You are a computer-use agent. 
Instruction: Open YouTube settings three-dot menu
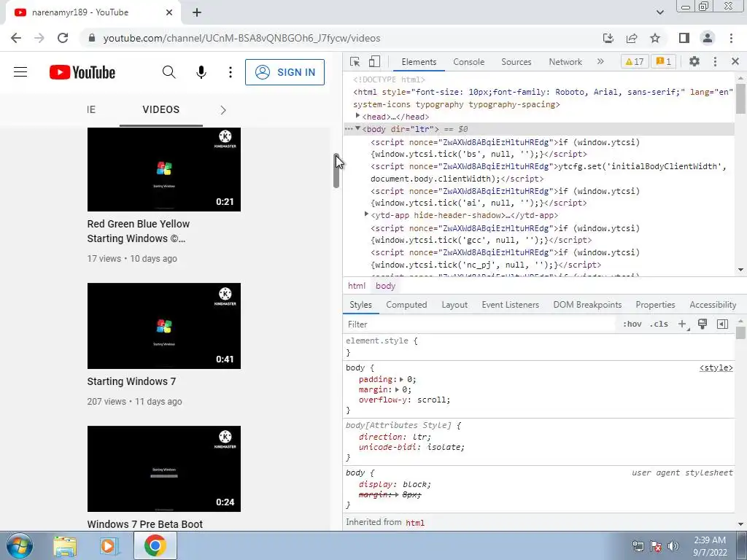(230, 72)
